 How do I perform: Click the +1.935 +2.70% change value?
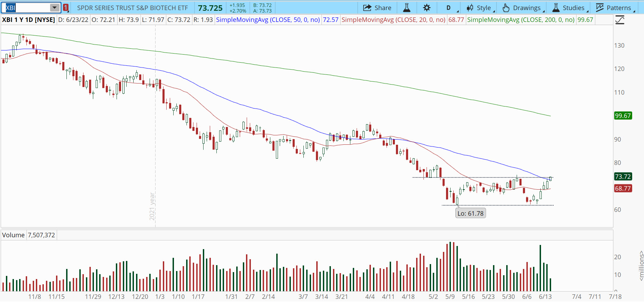[x=238, y=8]
